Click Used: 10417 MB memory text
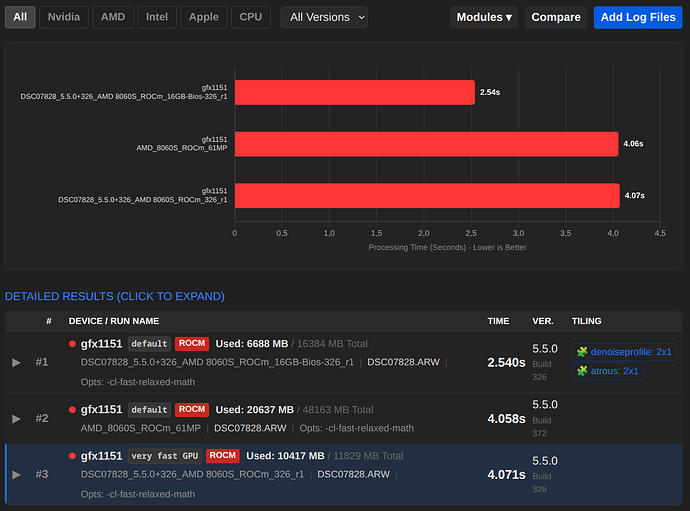The image size is (690, 511). click(285, 456)
